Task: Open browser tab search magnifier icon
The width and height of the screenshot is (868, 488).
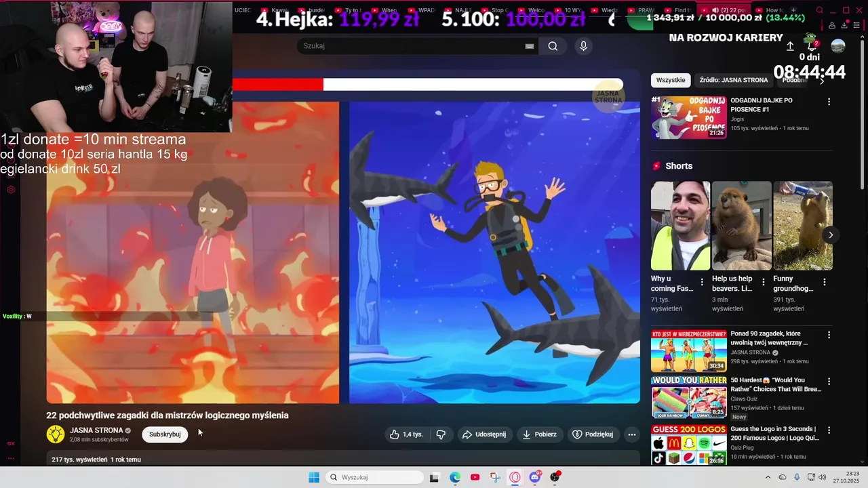Action: click(x=819, y=10)
